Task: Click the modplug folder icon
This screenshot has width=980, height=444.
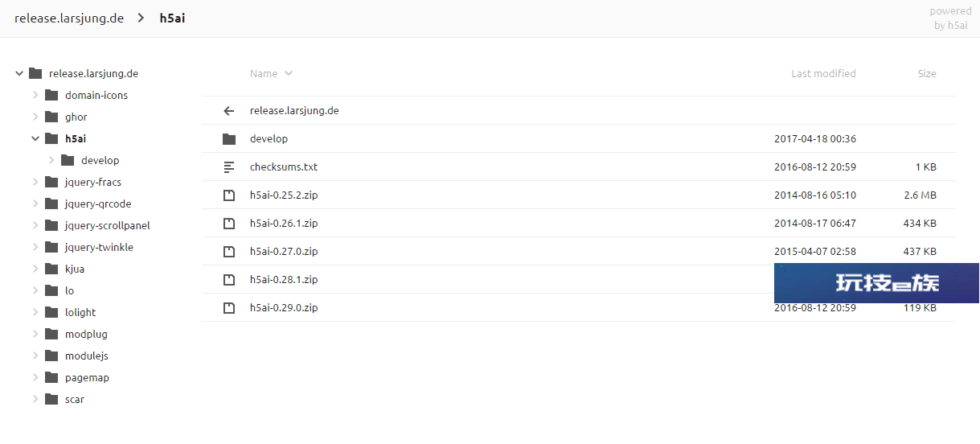Action: pos(51,334)
